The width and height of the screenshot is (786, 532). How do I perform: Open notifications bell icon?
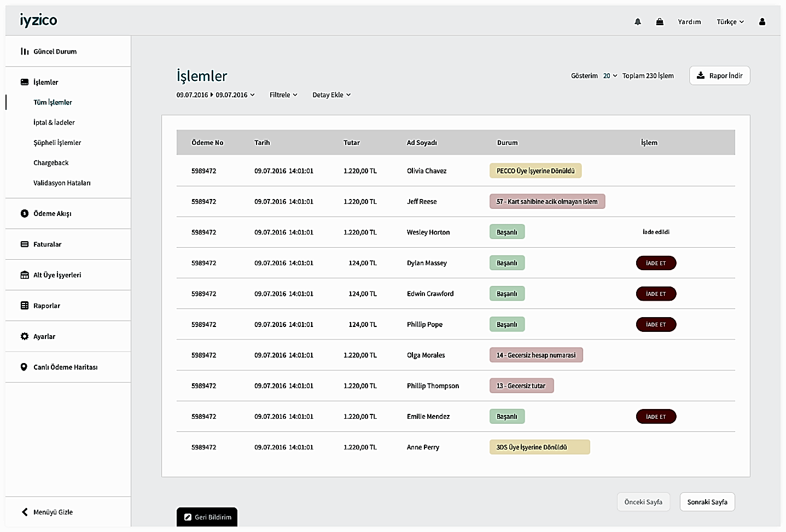click(x=638, y=22)
